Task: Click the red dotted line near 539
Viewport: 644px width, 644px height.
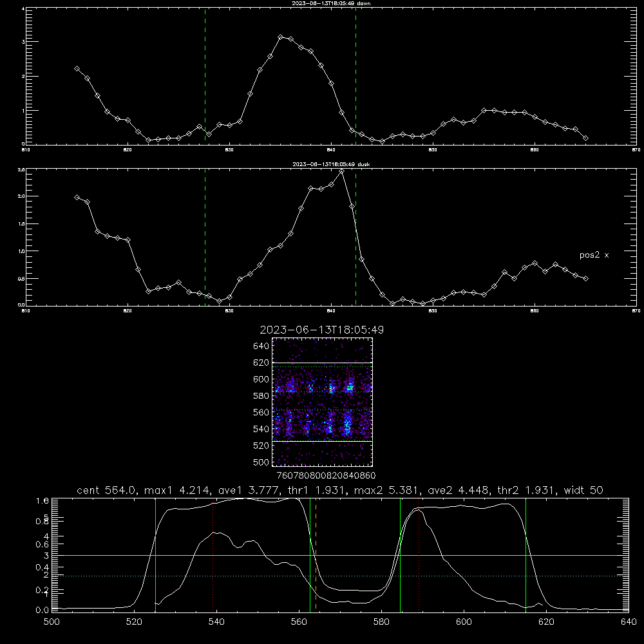Action: (213, 555)
